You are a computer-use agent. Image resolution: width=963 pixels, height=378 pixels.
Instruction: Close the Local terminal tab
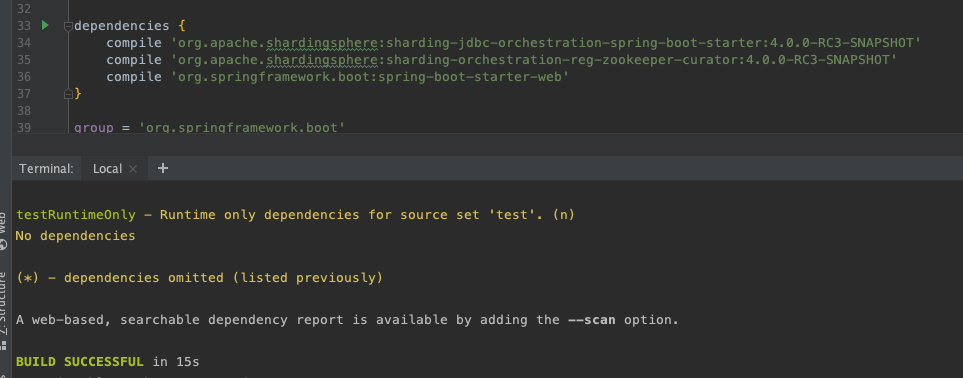(133, 169)
